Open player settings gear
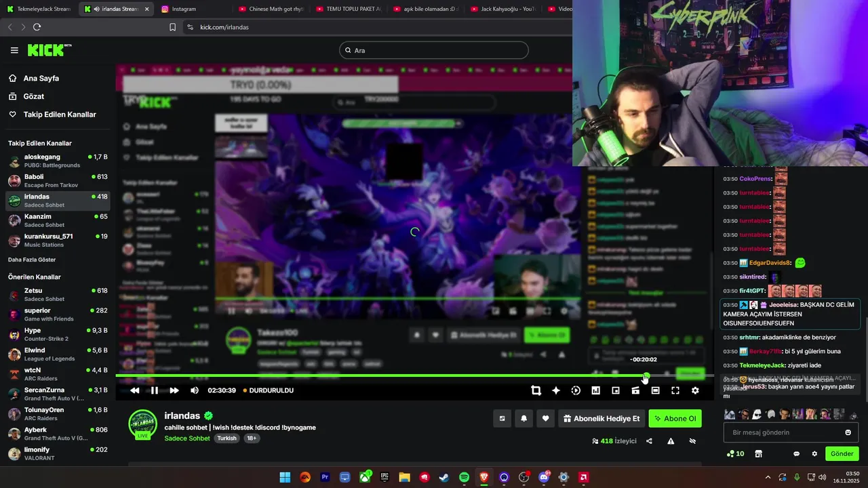 (x=695, y=390)
